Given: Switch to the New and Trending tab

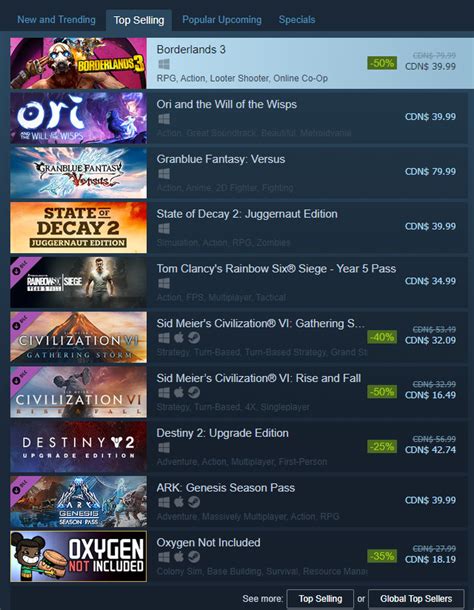Looking at the screenshot, I should pos(56,19).
